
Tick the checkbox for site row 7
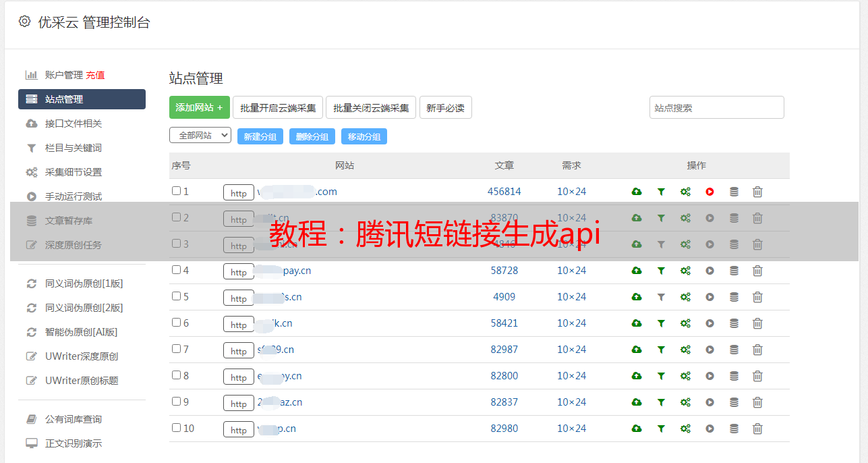[176, 349]
